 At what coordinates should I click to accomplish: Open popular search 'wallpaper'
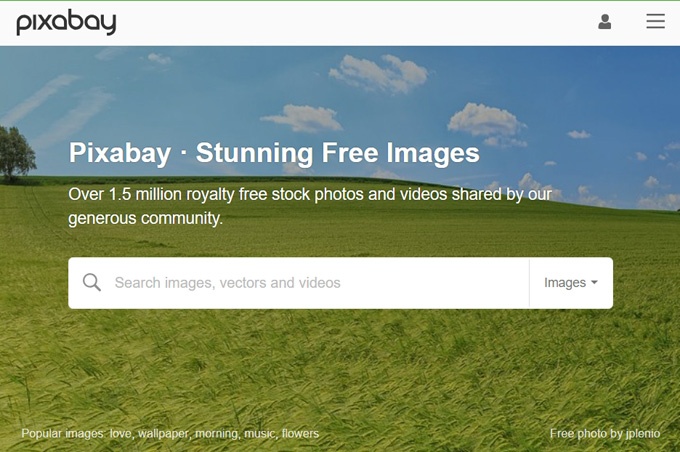(x=163, y=433)
